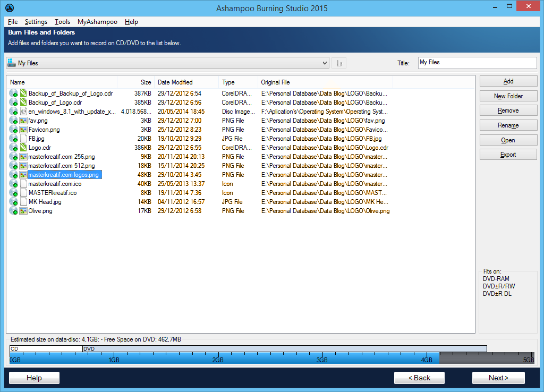Click the disc capacity usage bar
Viewport: 544px width, 392px height.
[x=272, y=358]
